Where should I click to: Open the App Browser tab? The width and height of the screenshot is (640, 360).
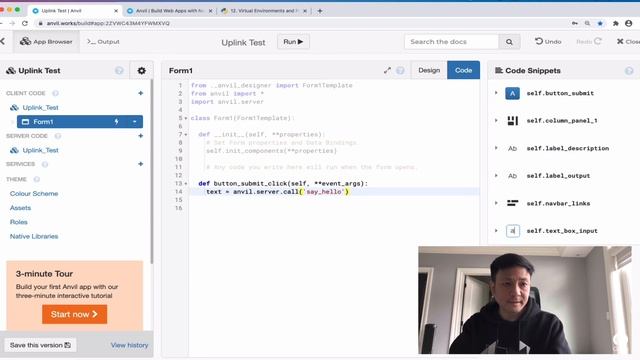pyautogui.click(x=46, y=42)
